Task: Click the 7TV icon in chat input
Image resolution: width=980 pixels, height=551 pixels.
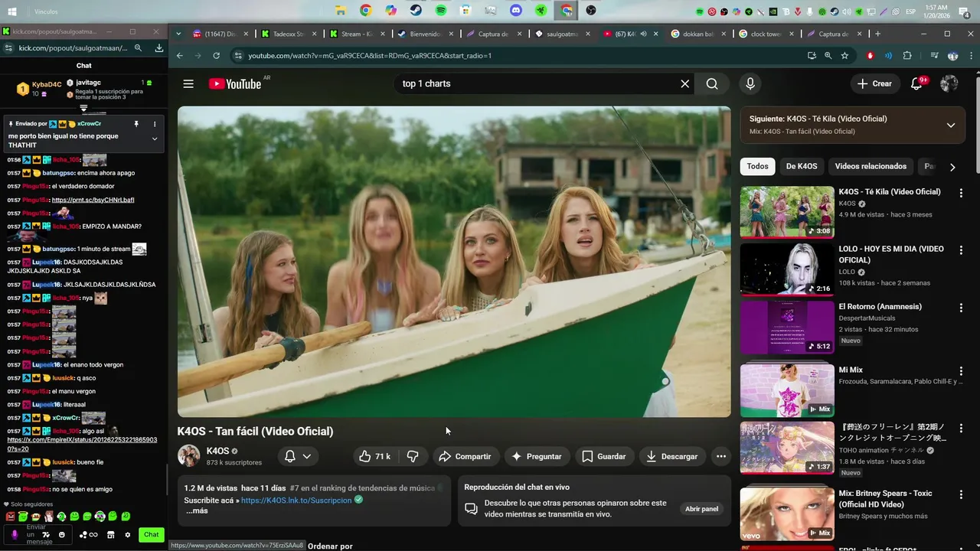Action: [46, 534]
